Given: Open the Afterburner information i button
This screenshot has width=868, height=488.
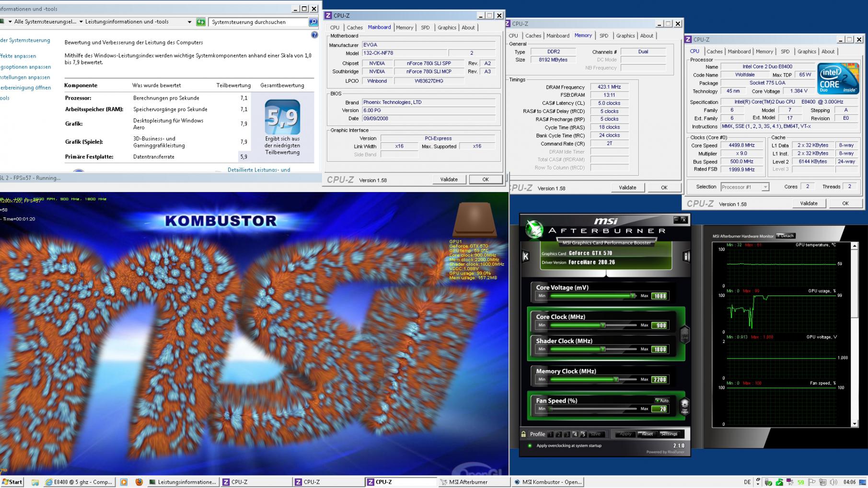Looking at the screenshot, I should pos(686,256).
